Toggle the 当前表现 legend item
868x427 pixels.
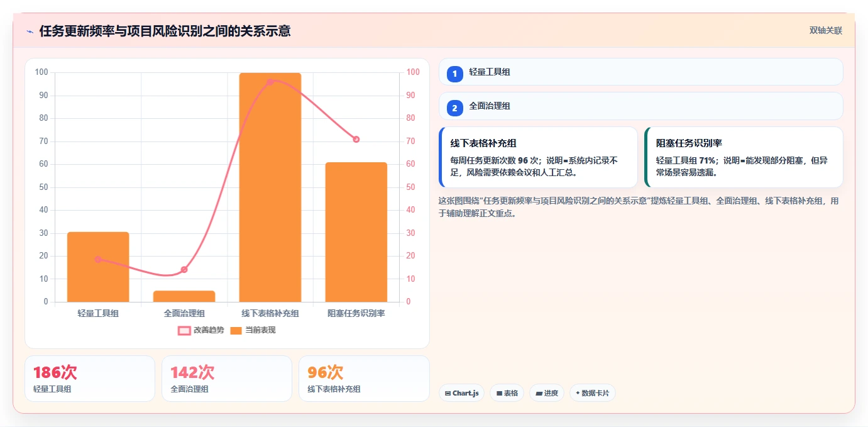(x=253, y=330)
